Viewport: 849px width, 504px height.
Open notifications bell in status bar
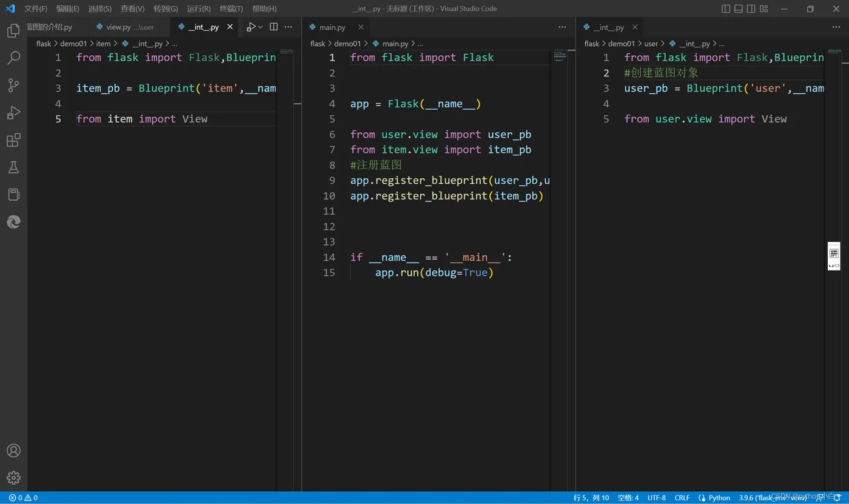point(838,498)
